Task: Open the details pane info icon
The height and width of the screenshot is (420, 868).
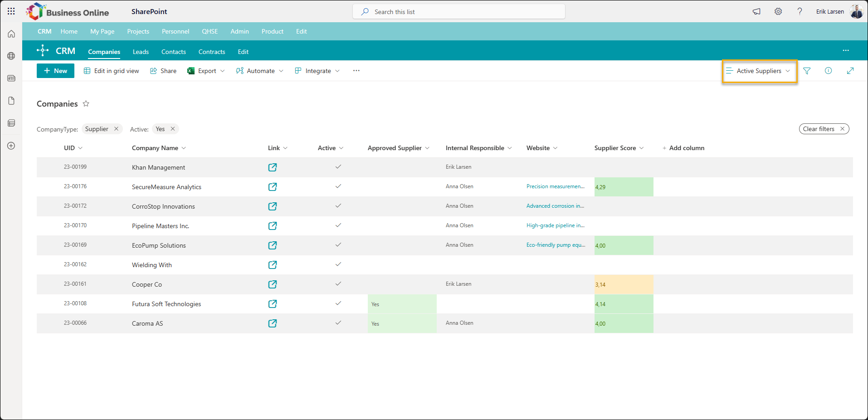Action: (829, 71)
